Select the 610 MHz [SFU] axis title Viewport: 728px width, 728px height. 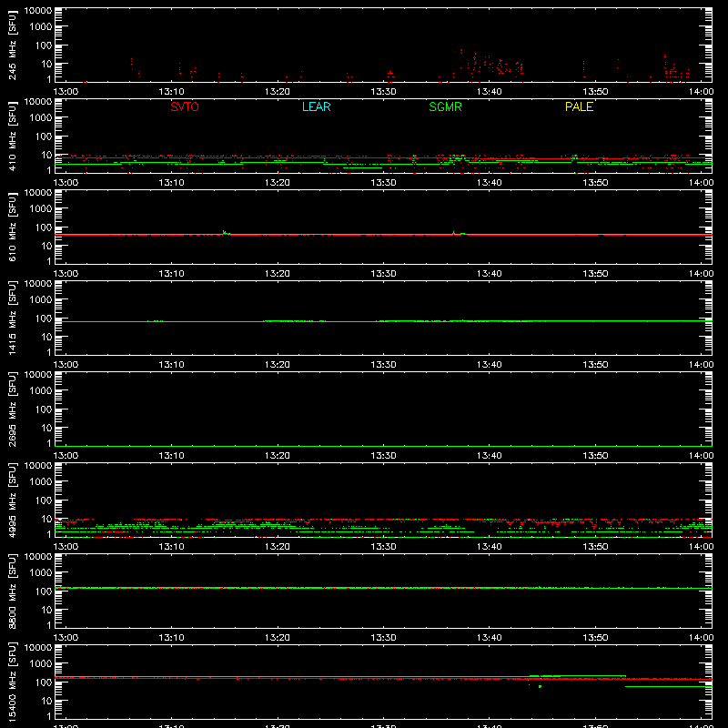(x=12, y=227)
